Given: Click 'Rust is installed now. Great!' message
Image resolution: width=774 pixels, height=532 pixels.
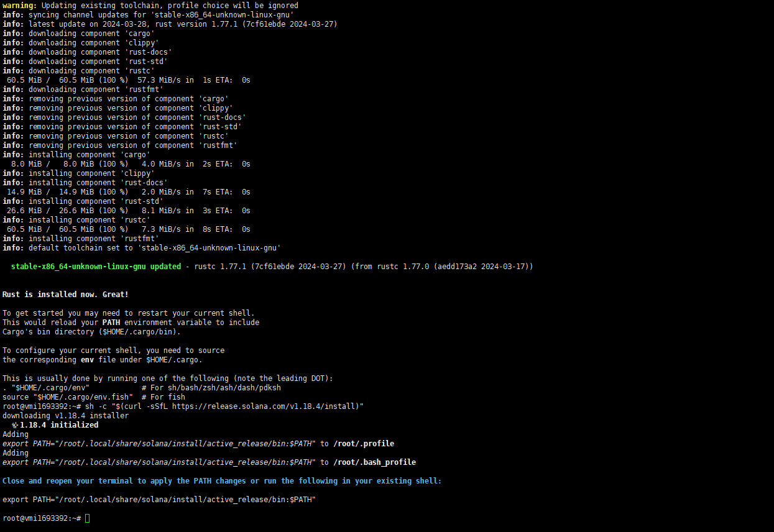Looking at the screenshot, I should [65, 295].
